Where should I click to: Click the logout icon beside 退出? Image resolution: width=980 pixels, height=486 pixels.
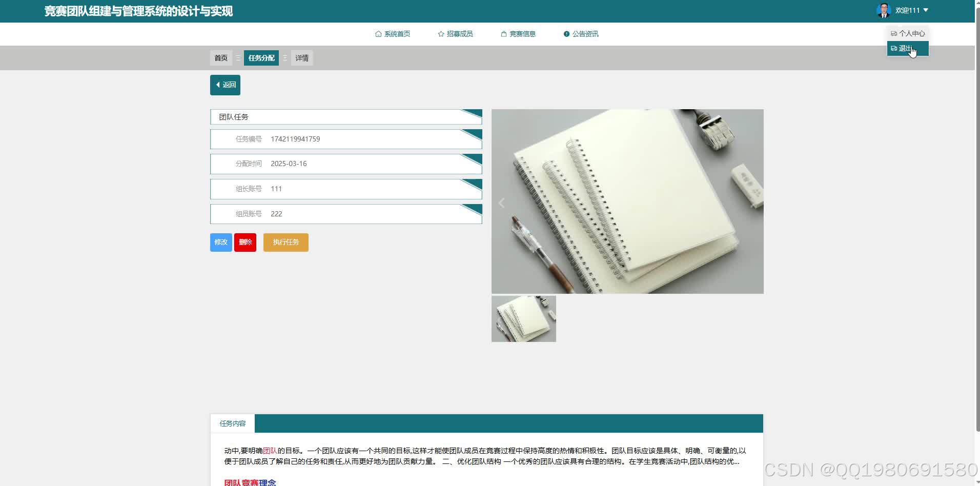(894, 48)
